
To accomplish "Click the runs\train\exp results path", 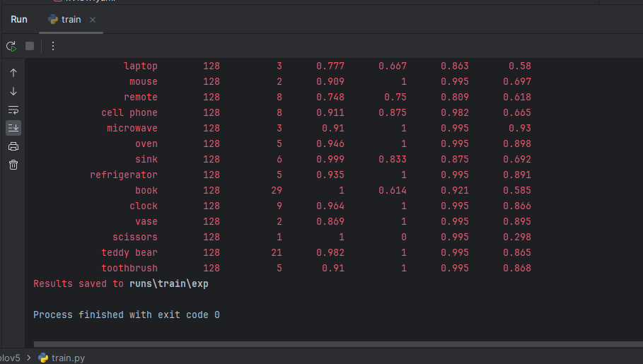I will (169, 283).
